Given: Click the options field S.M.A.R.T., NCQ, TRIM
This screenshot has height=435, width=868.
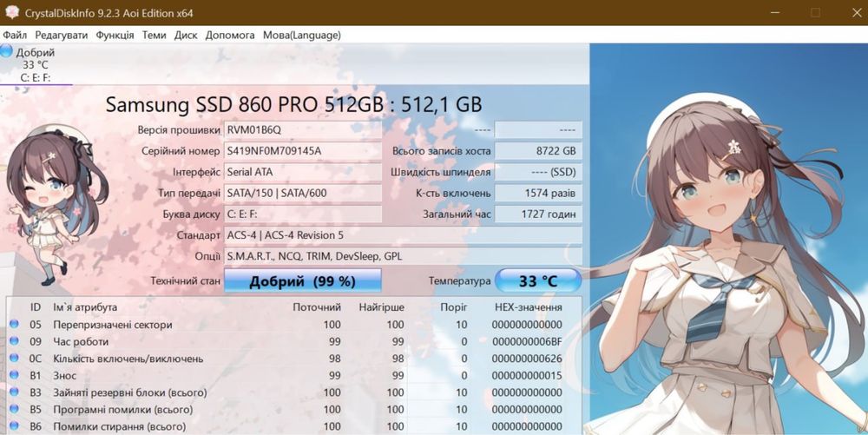Looking at the screenshot, I should (x=403, y=256).
